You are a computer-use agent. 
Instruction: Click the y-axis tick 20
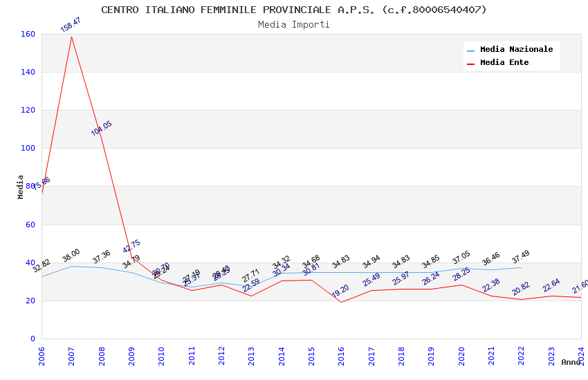pyautogui.click(x=30, y=301)
